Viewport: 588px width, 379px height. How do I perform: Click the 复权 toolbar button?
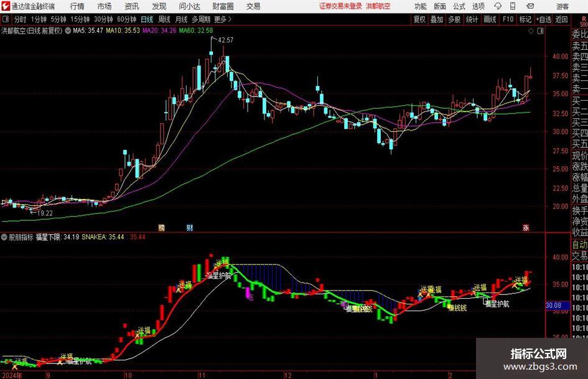pyautogui.click(x=419, y=19)
